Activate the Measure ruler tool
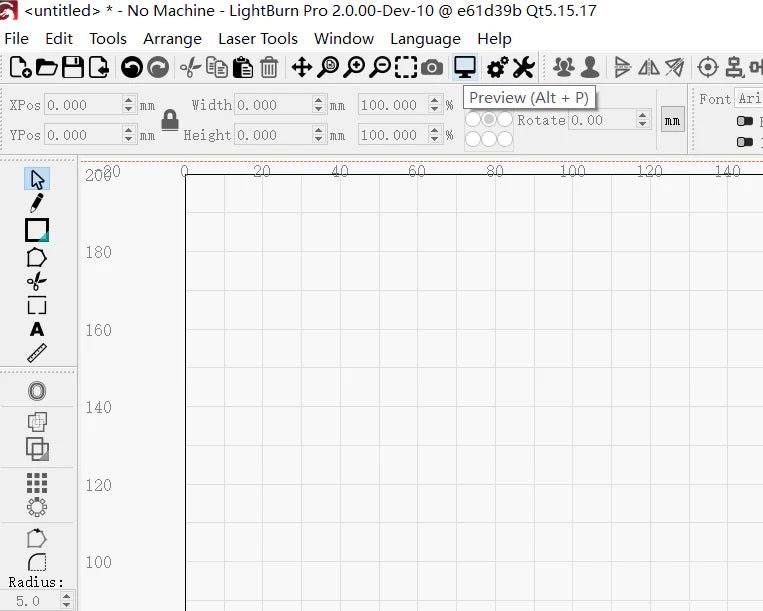The width and height of the screenshot is (763, 611). [37, 353]
